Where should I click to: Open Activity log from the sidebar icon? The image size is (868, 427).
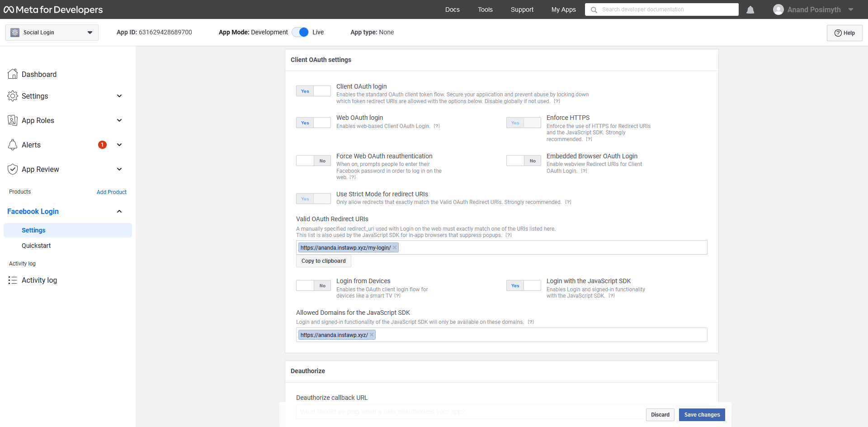coord(13,280)
